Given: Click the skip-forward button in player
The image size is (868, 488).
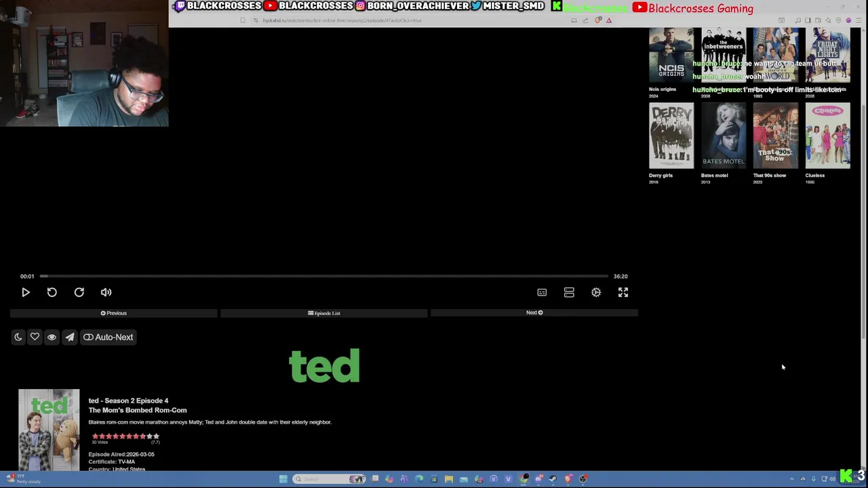Looking at the screenshot, I should click(79, 292).
